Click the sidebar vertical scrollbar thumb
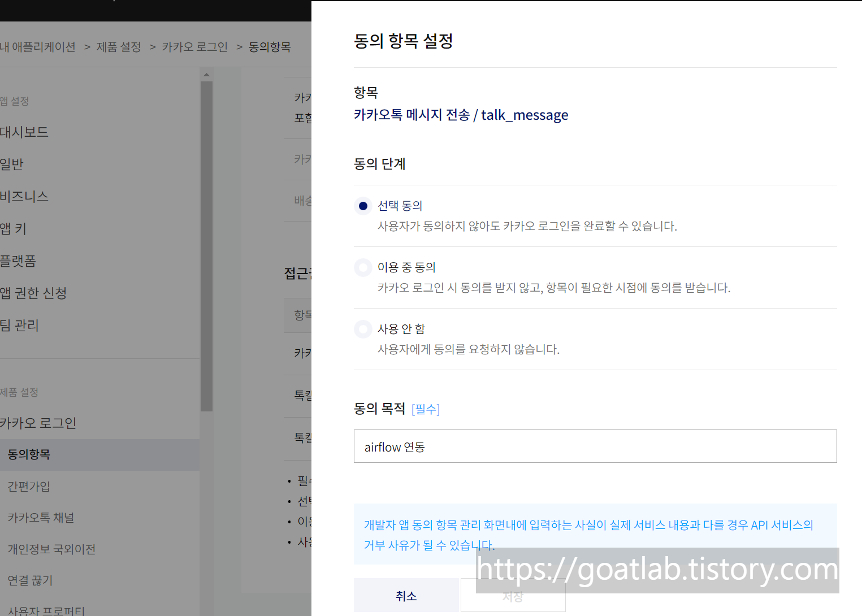This screenshot has width=862, height=616. [206, 246]
